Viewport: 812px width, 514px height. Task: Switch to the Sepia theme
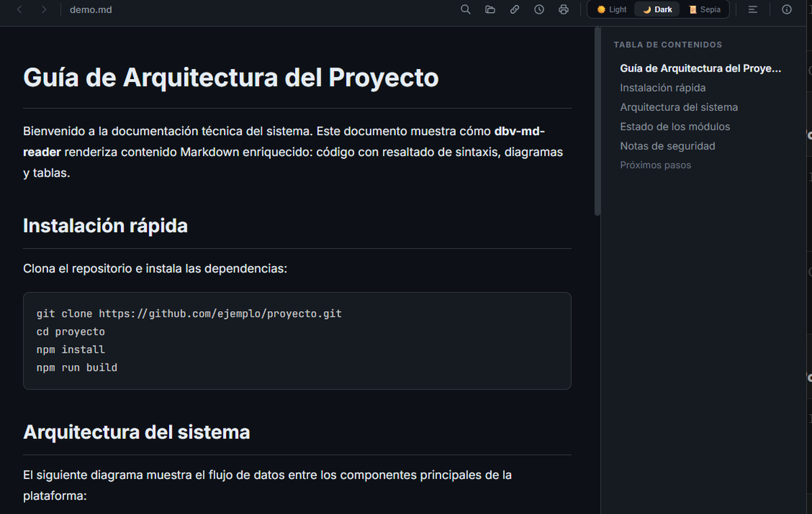click(x=704, y=9)
